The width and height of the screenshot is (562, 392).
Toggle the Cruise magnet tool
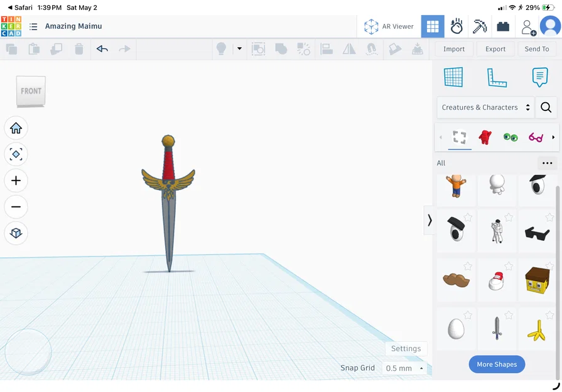pos(371,49)
